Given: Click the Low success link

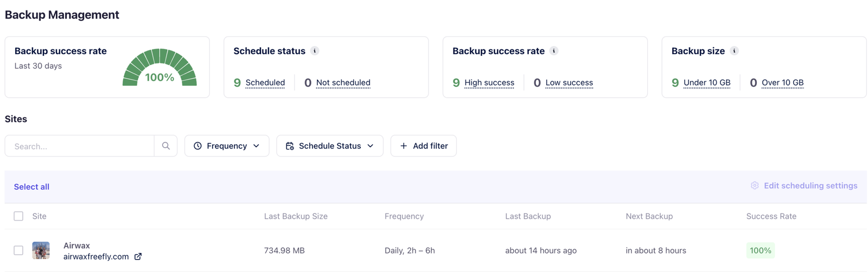Looking at the screenshot, I should click(569, 83).
